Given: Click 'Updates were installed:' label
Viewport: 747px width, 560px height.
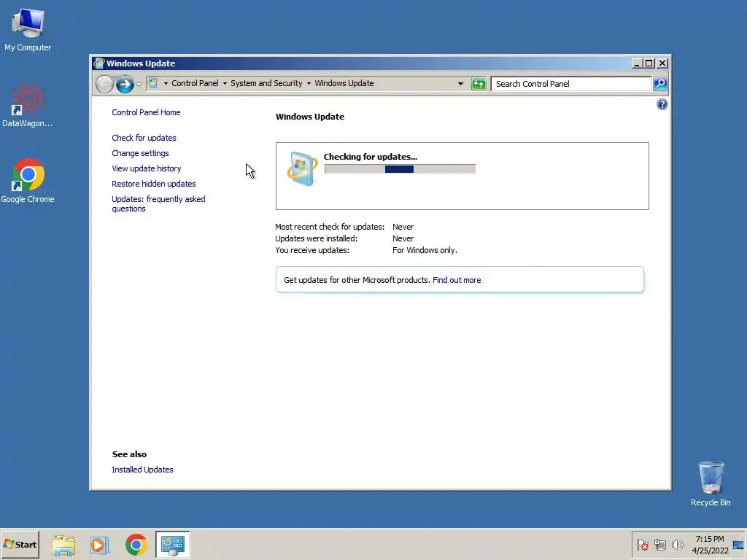Looking at the screenshot, I should coord(316,238).
